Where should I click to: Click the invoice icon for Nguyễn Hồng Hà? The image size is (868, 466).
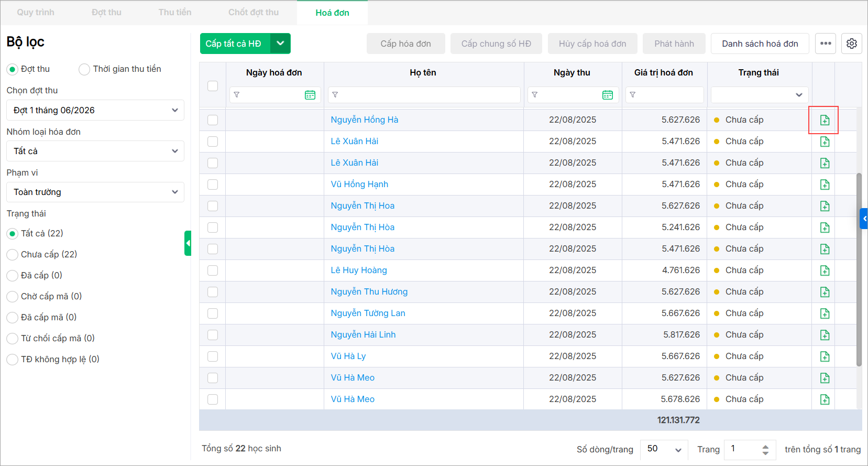(825, 120)
